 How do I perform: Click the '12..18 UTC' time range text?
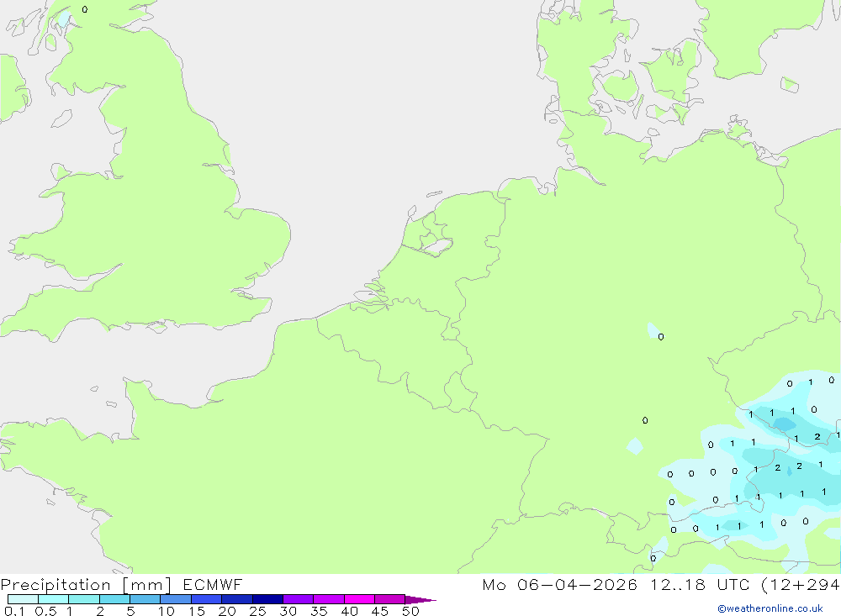point(700,584)
